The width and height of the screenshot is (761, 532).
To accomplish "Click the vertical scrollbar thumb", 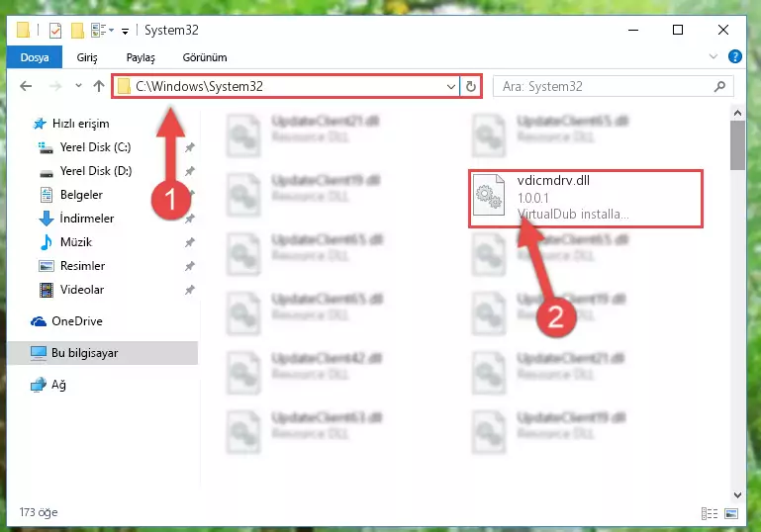I will [x=737, y=145].
